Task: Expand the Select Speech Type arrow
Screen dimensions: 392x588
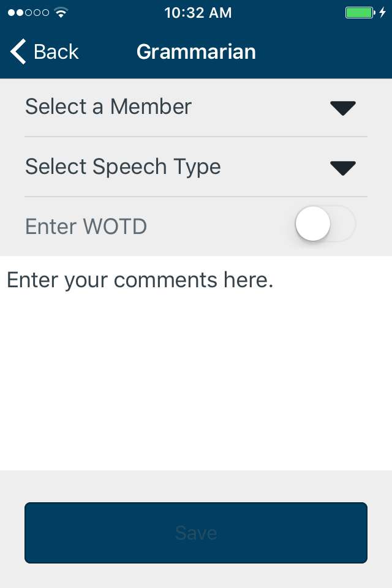Action: 343,168
